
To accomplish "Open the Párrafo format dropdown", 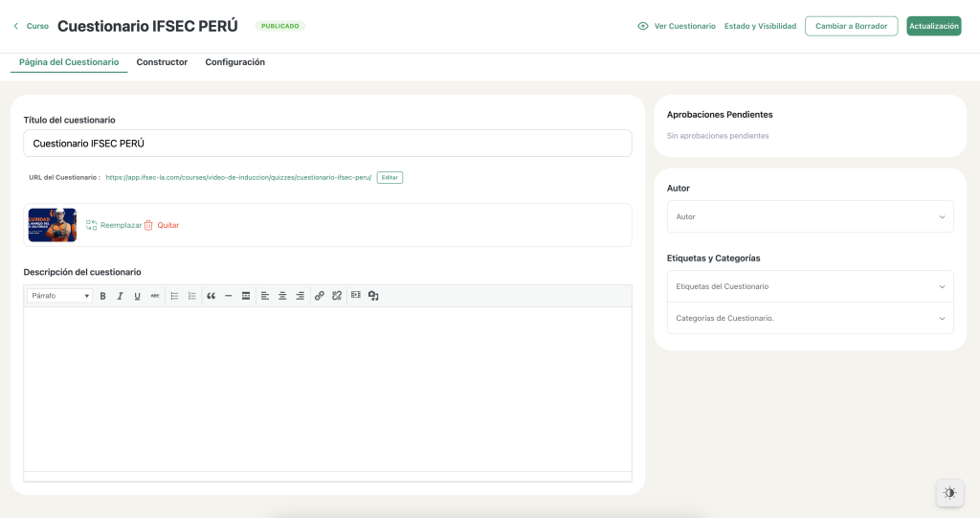I will [59, 296].
